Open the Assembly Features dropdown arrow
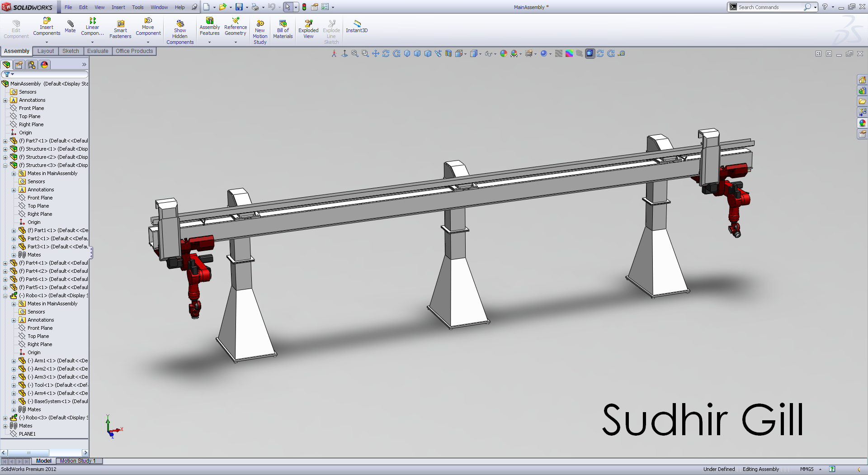This screenshot has width=868, height=475. point(209,42)
